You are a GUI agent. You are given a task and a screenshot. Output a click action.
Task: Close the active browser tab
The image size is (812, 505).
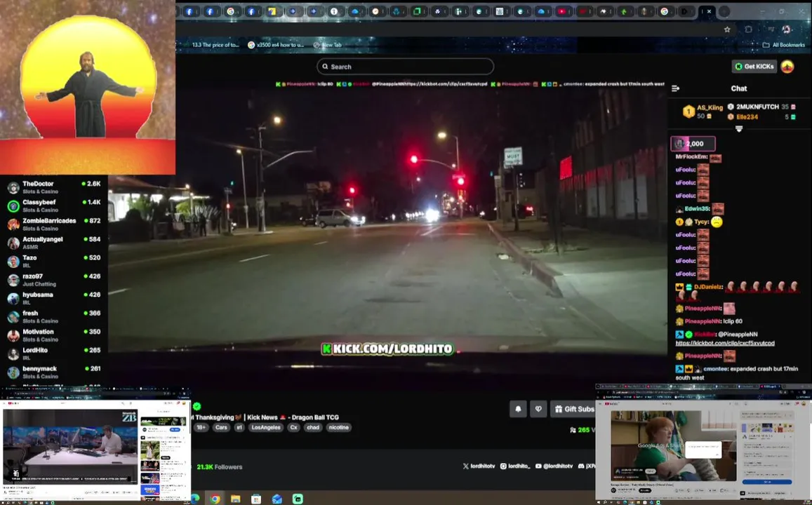[x=709, y=11]
